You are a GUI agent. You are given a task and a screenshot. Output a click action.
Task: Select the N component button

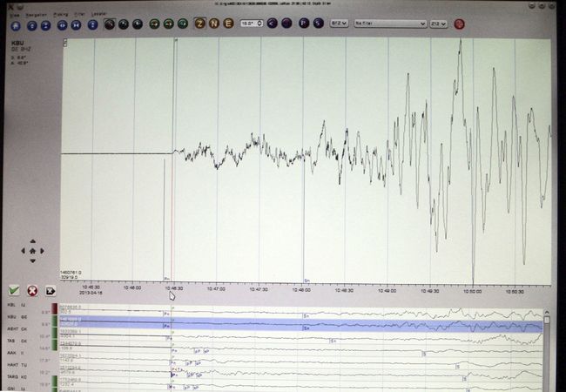pos(213,25)
